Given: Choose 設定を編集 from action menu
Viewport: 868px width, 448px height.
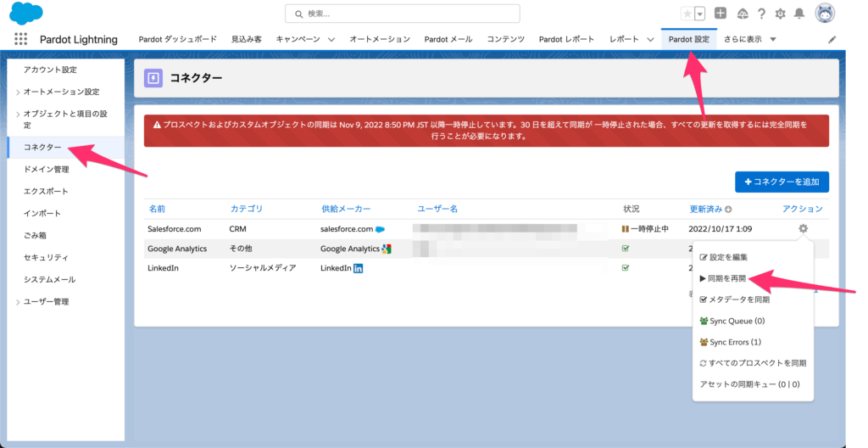Looking at the screenshot, I should point(724,257).
